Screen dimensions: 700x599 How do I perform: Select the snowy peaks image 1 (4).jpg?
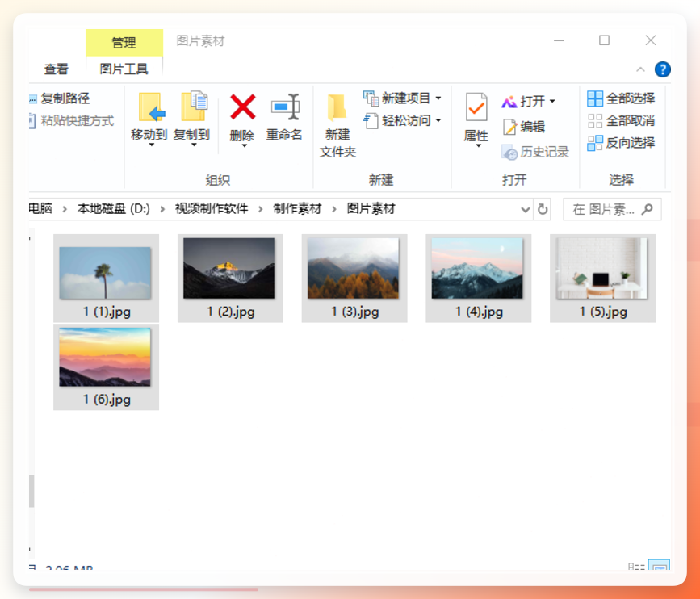pos(478,278)
